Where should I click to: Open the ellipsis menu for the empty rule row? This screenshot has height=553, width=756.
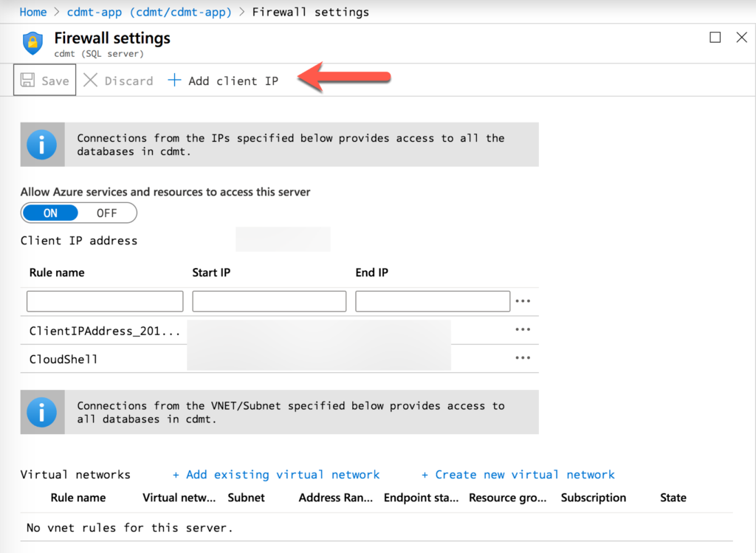(x=523, y=301)
